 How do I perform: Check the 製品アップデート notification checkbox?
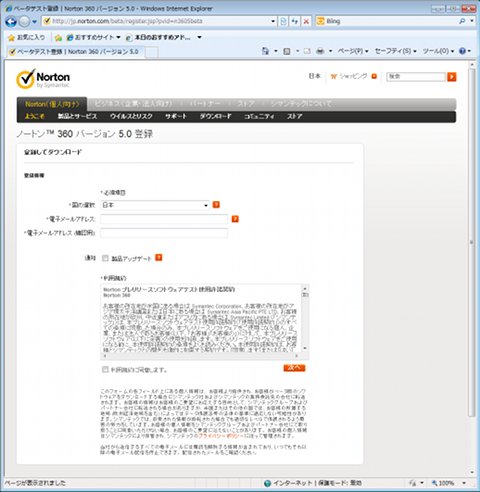coord(105,258)
